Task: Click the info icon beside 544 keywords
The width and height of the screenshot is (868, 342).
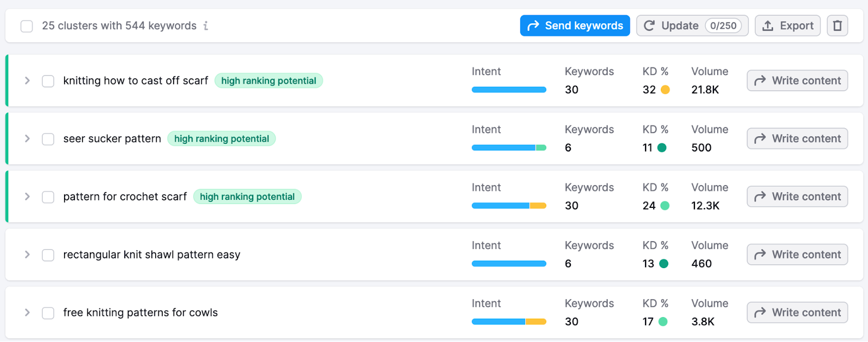Action: coord(206,26)
